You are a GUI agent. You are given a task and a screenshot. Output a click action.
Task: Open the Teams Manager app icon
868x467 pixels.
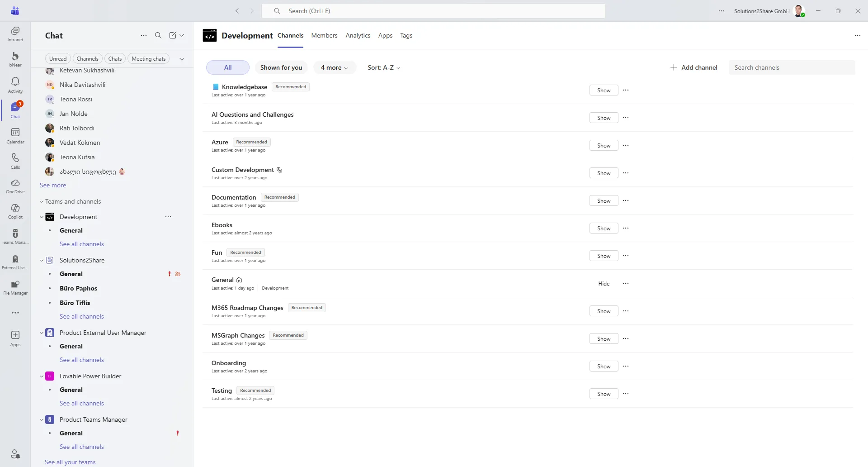coord(15,237)
